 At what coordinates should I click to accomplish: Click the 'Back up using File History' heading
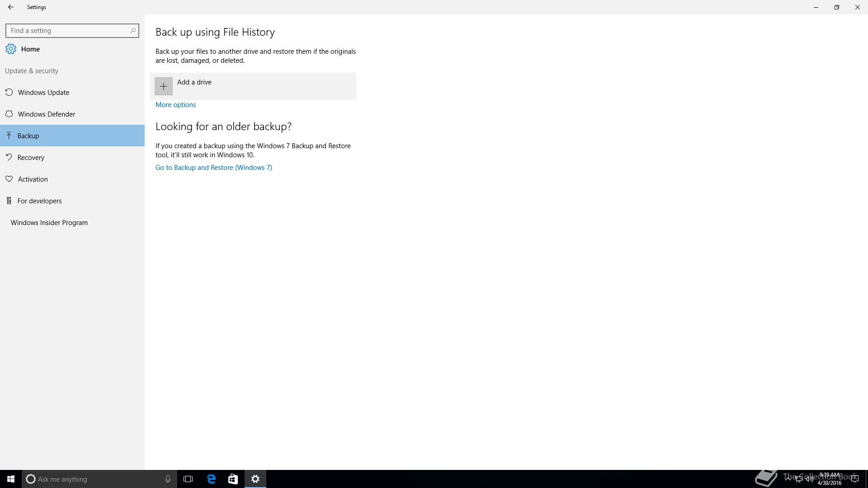pos(215,32)
